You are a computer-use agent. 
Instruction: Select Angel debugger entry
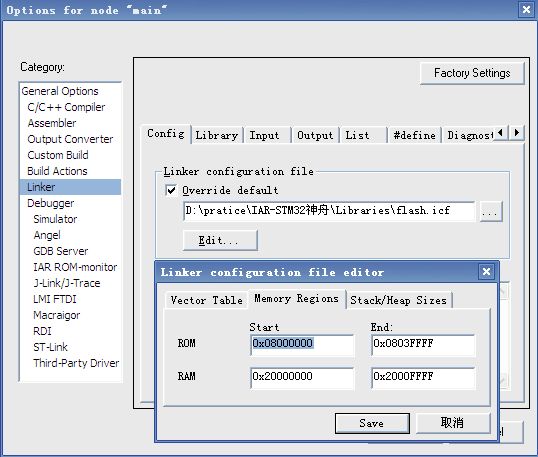(x=47, y=235)
